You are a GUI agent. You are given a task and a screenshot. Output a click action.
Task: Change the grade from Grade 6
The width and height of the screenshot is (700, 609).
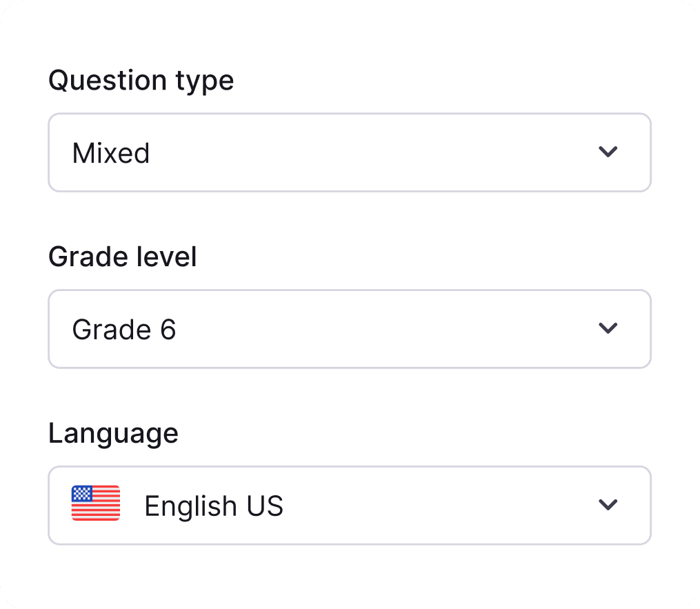click(349, 329)
